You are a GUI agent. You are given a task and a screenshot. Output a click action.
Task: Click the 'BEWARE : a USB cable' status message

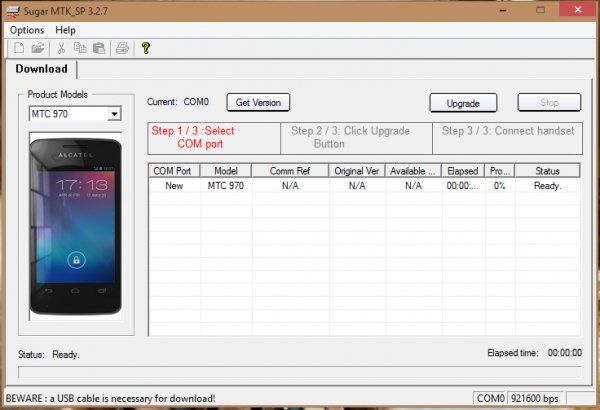pyautogui.click(x=111, y=399)
